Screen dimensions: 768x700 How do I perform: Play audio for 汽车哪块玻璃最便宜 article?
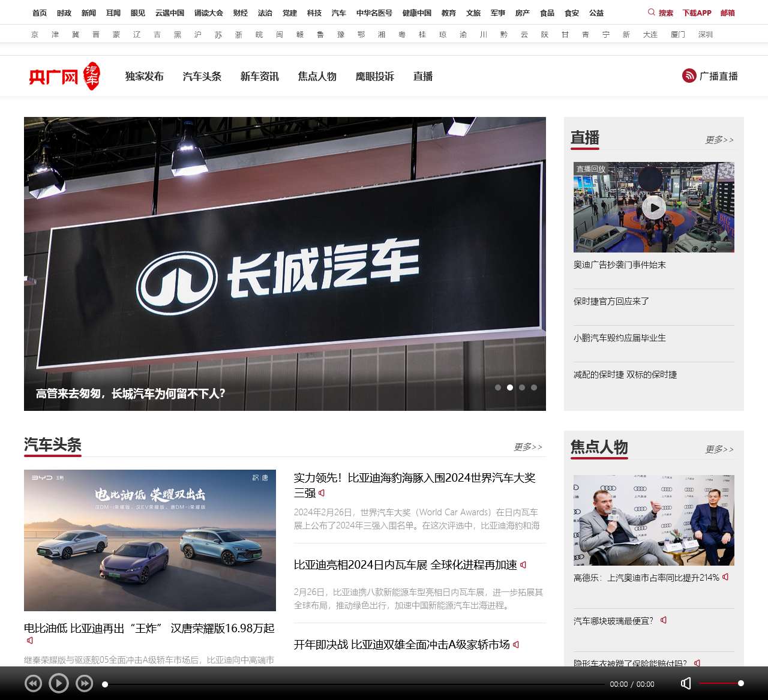(x=663, y=620)
